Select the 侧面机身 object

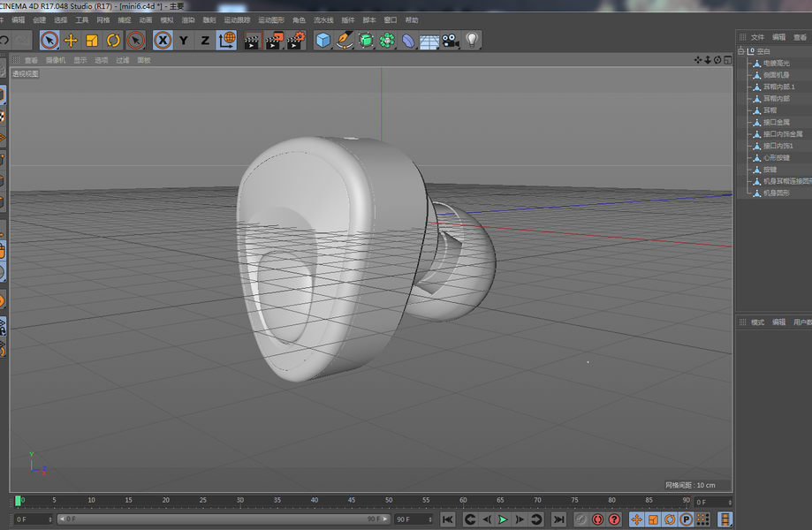tap(777, 75)
